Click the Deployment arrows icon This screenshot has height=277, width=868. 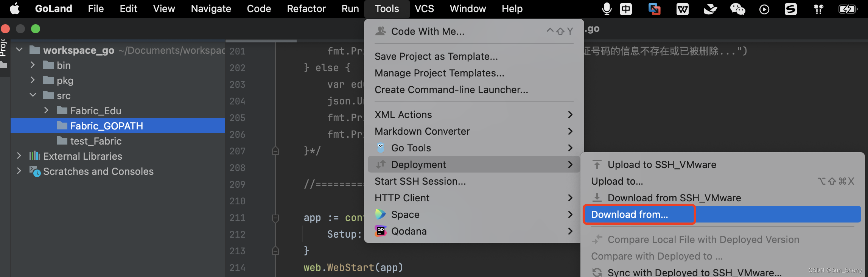(380, 164)
